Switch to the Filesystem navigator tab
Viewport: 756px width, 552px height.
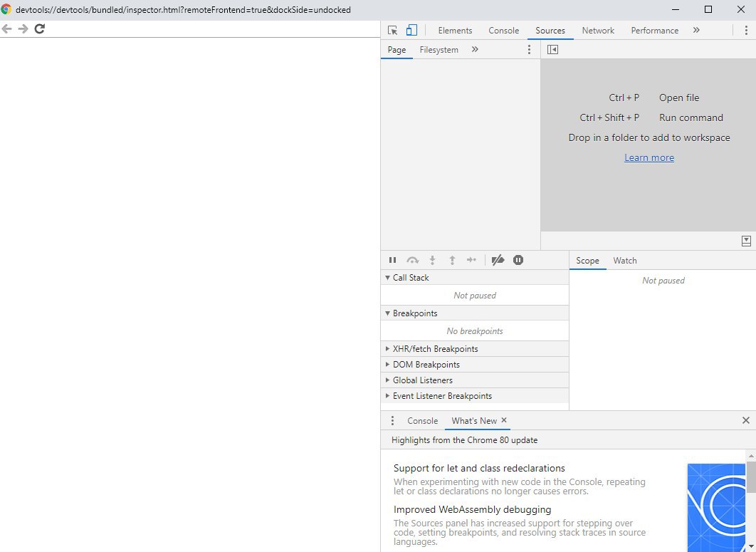(439, 50)
